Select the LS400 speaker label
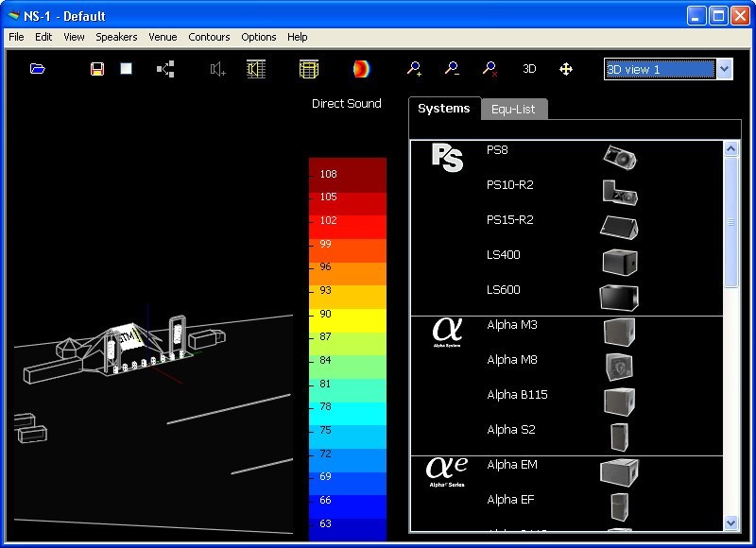The image size is (756, 548). click(504, 255)
